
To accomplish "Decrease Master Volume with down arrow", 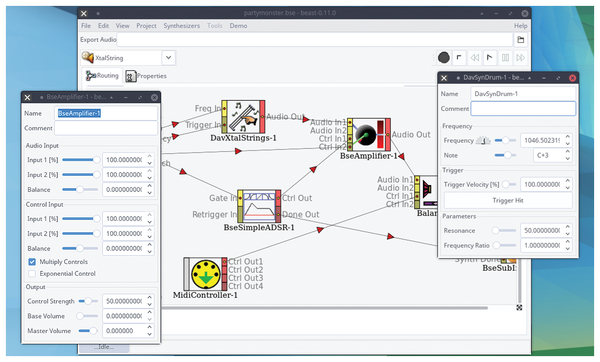I will 150,334.
